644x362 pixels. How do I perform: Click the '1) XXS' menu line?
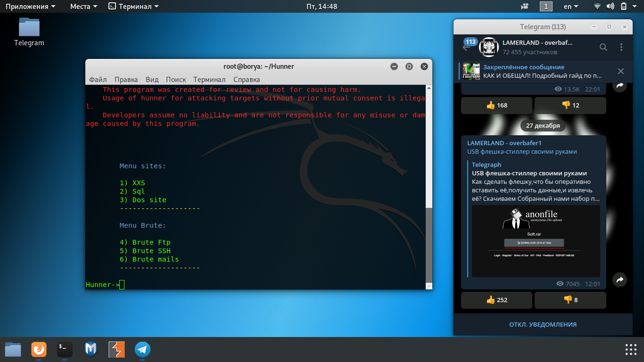[132, 183]
